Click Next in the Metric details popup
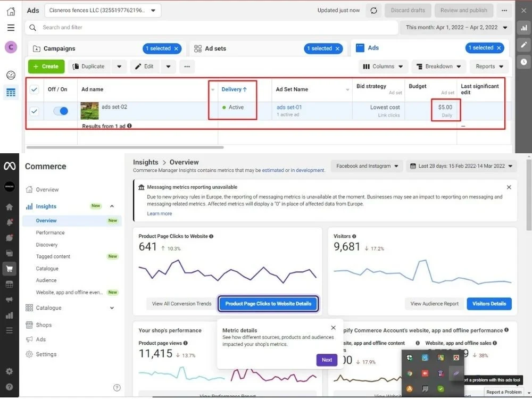Image resolution: width=532 pixels, height=399 pixels. pyautogui.click(x=327, y=360)
